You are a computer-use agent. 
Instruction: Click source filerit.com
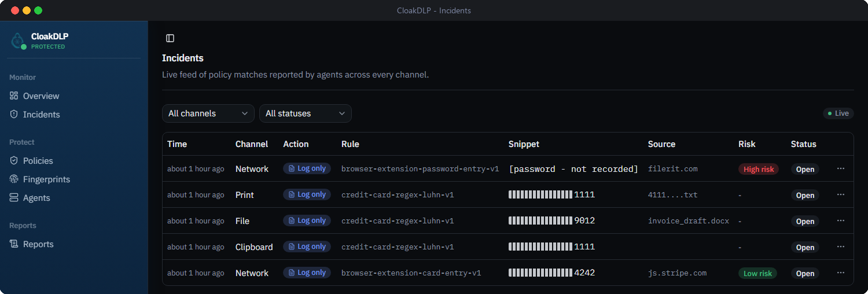tap(673, 169)
